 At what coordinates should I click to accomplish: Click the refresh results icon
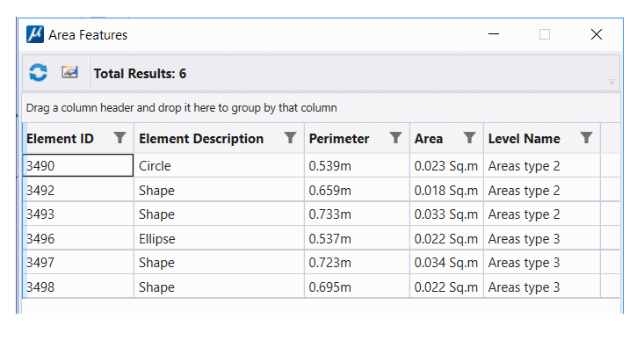[x=38, y=73]
